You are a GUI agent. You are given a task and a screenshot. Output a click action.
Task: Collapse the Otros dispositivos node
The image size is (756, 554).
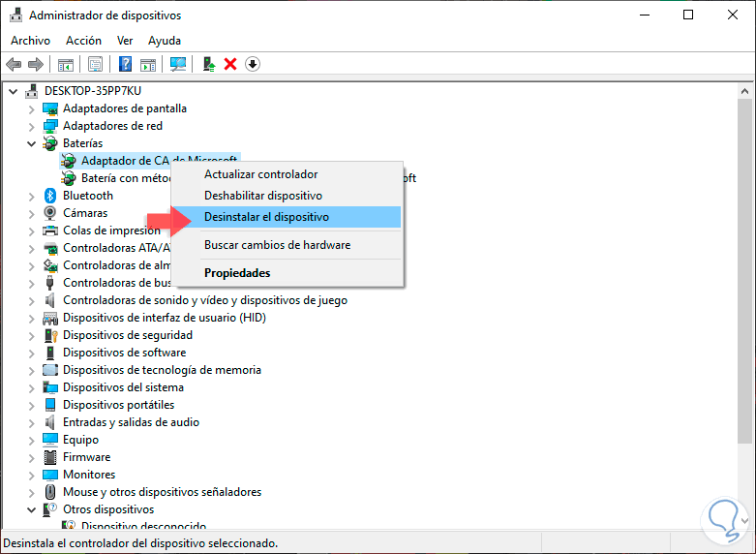32,509
